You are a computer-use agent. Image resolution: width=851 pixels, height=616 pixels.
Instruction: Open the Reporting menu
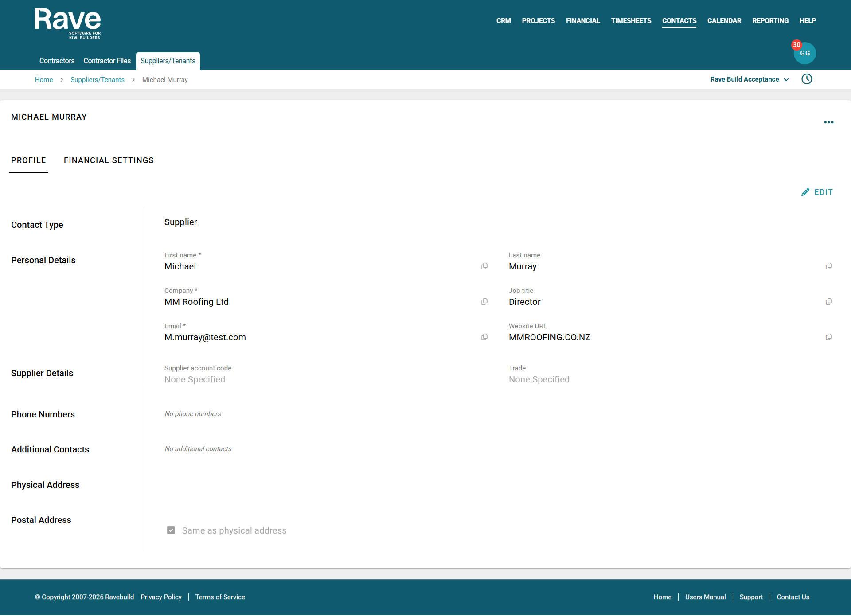click(x=770, y=21)
